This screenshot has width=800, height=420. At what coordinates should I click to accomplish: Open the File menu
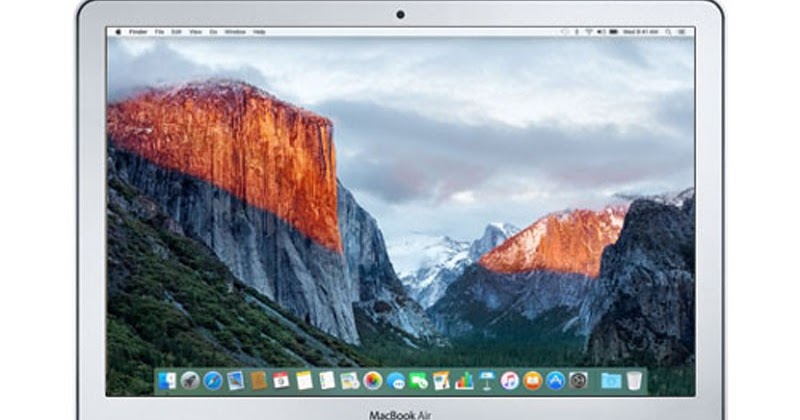(160, 32)
